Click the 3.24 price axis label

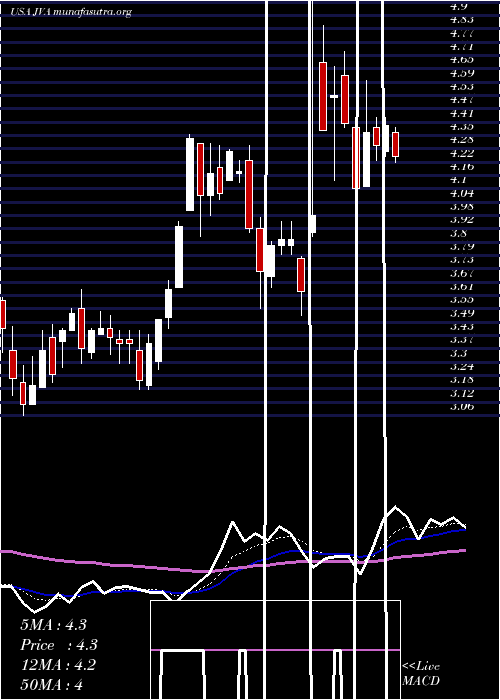[462, 367]
